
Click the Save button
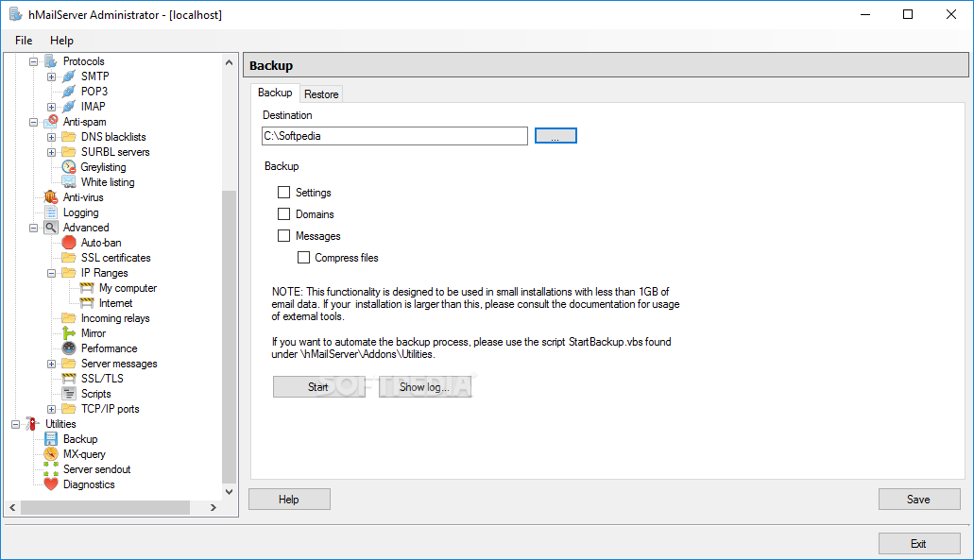click(x=918, y=500)
